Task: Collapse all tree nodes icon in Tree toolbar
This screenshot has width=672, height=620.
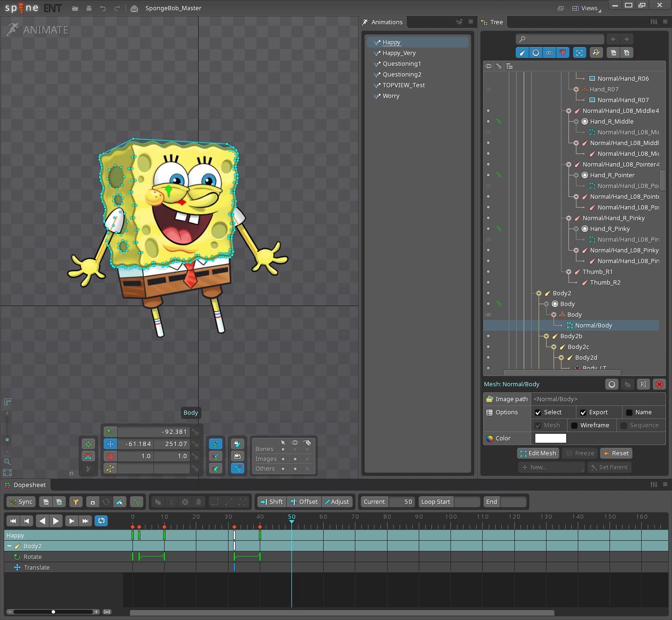Action: click(613, 53)
